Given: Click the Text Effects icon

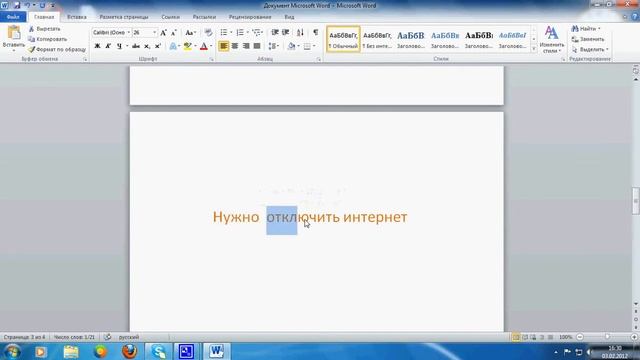Looking at the screenshot, I should point(173,46).
